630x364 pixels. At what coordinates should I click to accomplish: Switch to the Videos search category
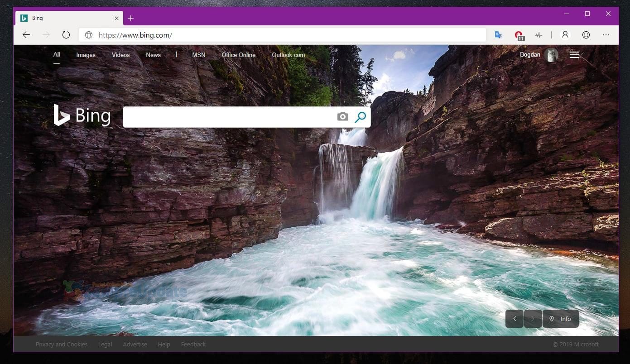[121, 55]
